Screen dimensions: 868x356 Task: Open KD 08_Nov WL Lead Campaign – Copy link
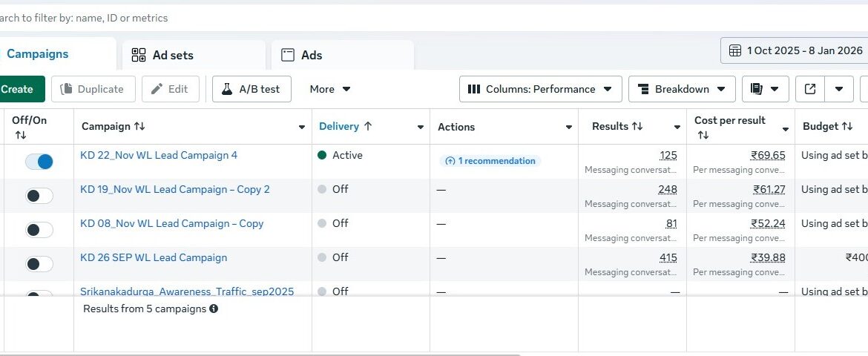[x=171, y=223]
